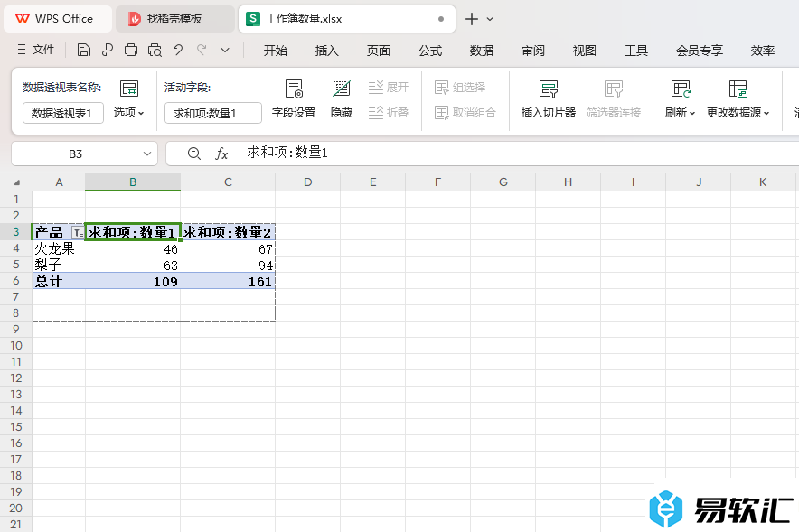Click into formula bar text 求和项:数量1
Image resolution: width=799 pixels, height=532 pixels.
[x=288, y=153]
